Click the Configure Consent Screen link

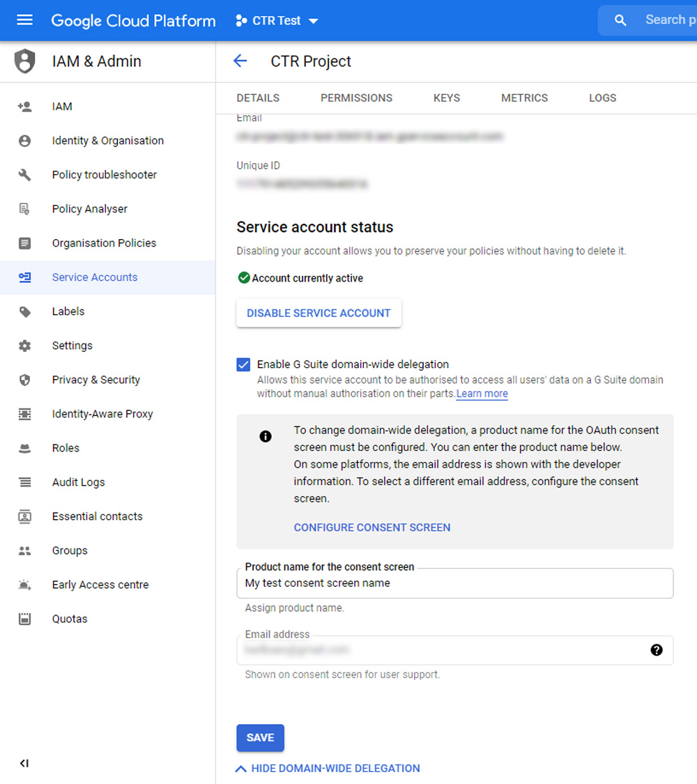click(x=372, y=528)
